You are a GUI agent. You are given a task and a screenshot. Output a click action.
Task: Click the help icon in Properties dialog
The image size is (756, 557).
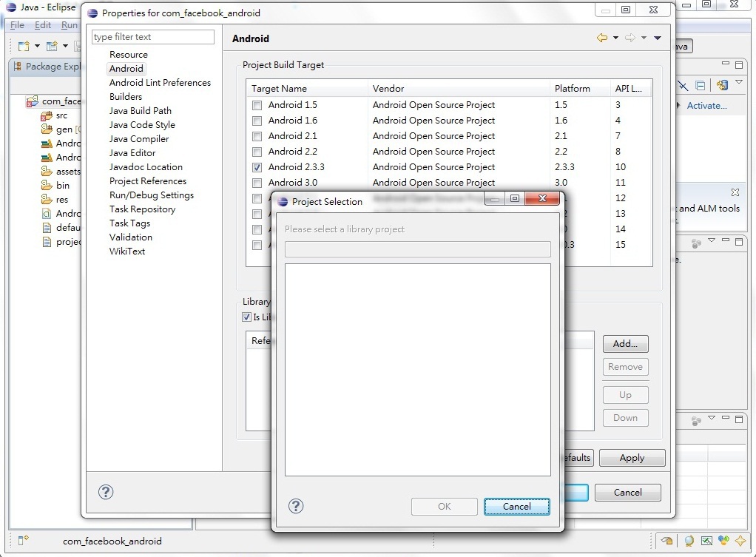pyautogui.click(x=106, y=492)
